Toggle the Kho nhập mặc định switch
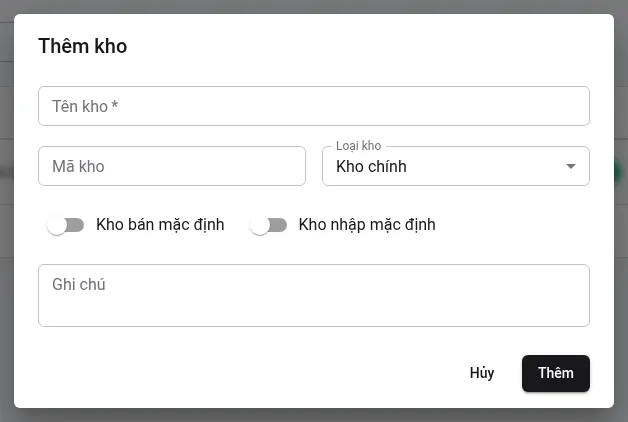Image resolution: width=628 pixels, height=422 pixels. pyautogui.click(x=268, y=225)
